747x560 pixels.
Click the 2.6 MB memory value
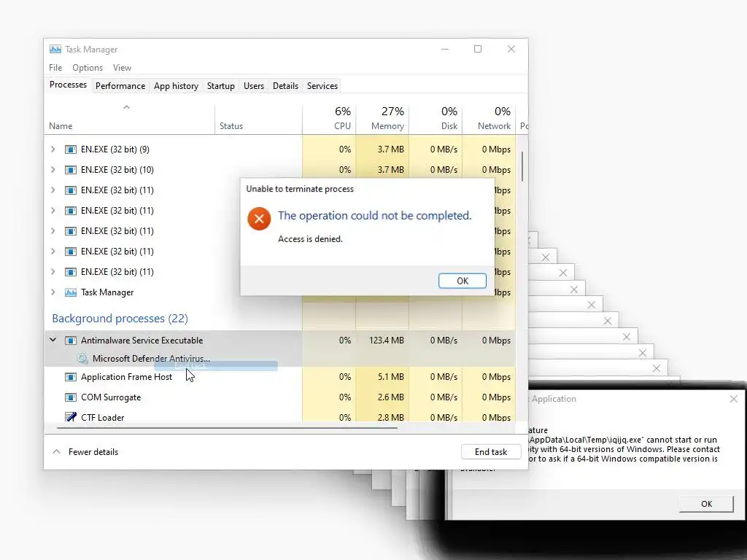pyautogui.click(x=391, y=397)
